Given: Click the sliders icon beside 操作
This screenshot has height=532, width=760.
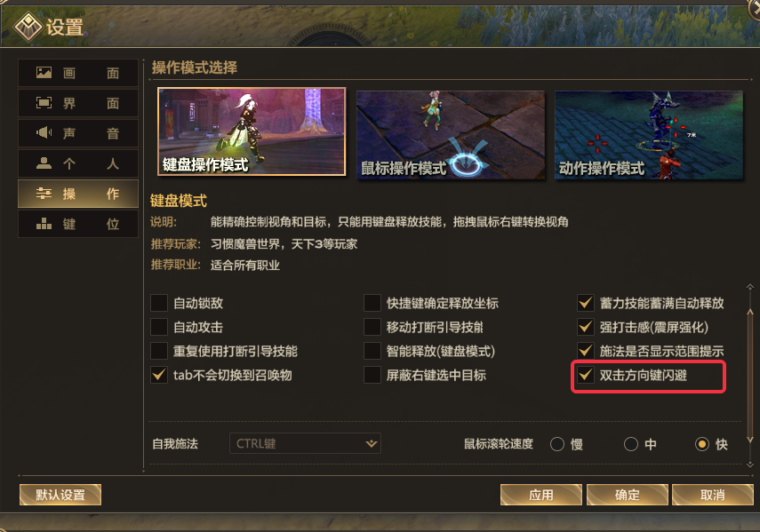Looking at the screenshot, I should (x=44, y=194).
